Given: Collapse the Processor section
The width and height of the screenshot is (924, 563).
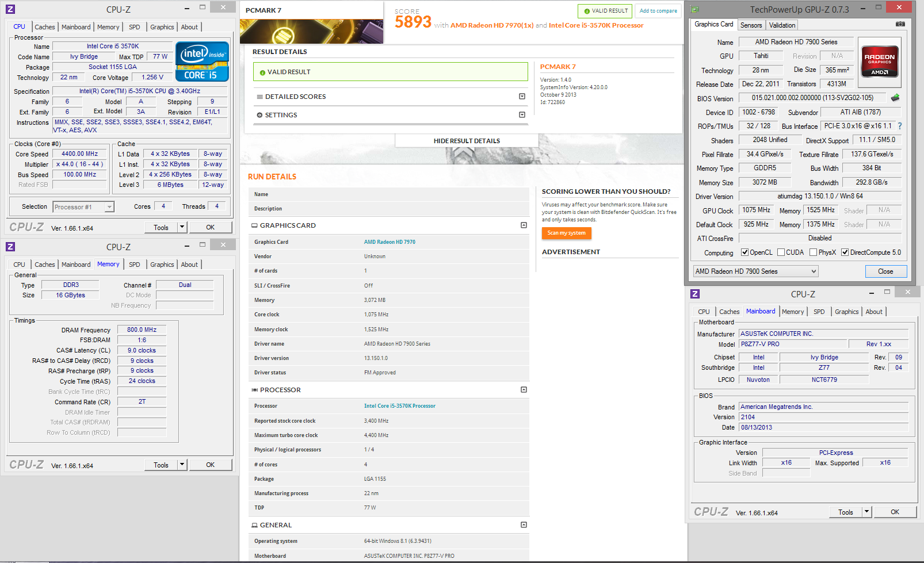Looking at the screenshot, I should click(524, 390).
